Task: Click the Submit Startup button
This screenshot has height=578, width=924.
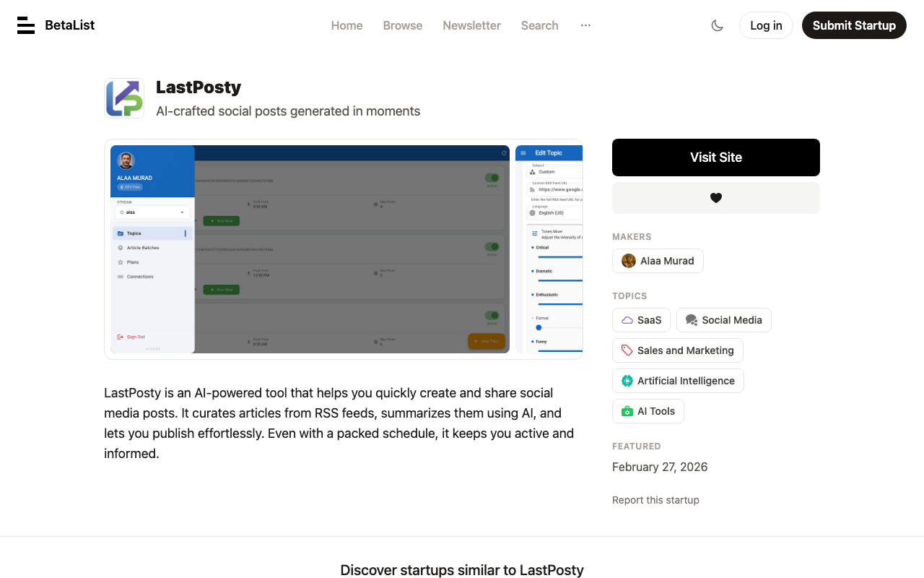Action: point(854,25)
